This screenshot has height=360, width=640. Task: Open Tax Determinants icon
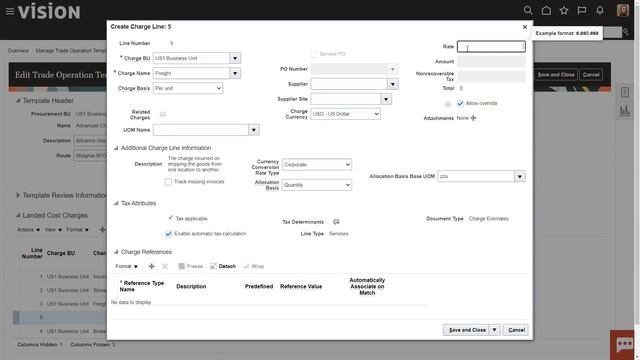336,222
